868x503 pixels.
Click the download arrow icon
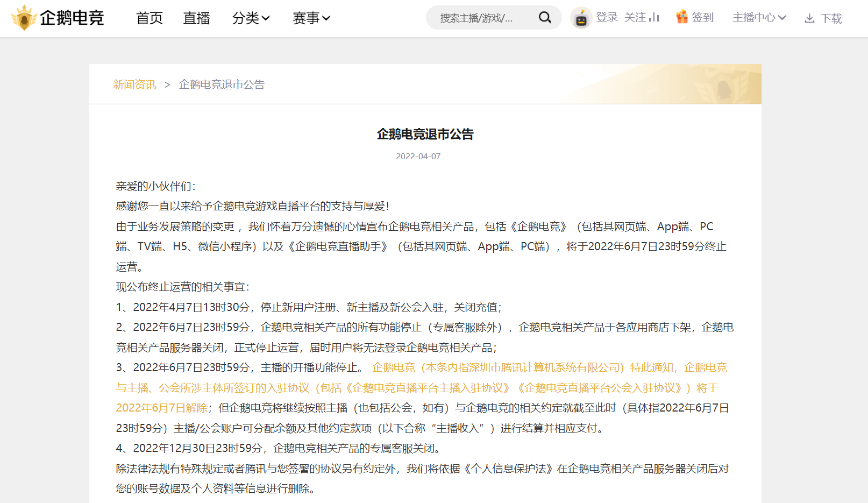pos(809,19)
